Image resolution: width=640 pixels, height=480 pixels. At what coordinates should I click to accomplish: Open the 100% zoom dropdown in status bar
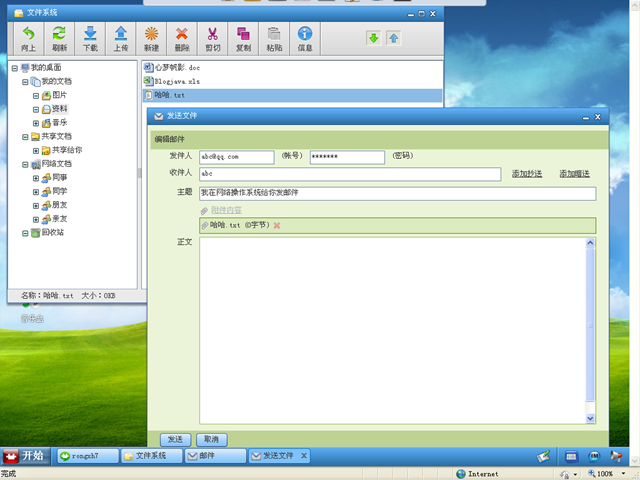click(x=623, y=473)
